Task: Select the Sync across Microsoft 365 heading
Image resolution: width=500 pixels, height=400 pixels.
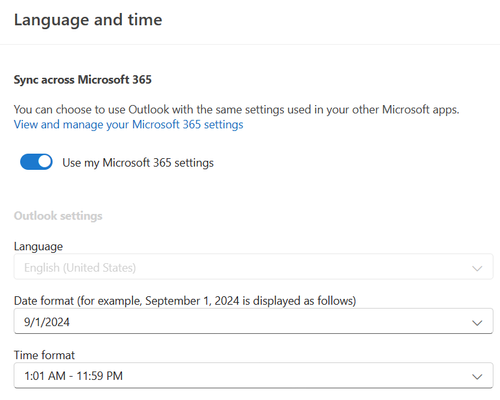Action: [x=82, y=80]
